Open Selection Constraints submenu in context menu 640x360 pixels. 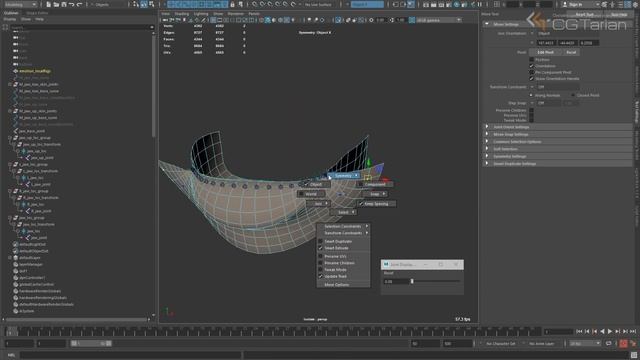point(343,226)
